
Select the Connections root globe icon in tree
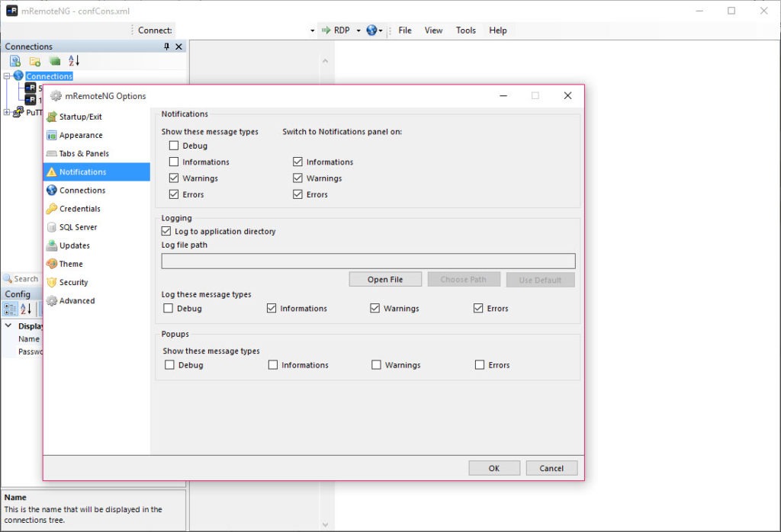pos(18,75)
